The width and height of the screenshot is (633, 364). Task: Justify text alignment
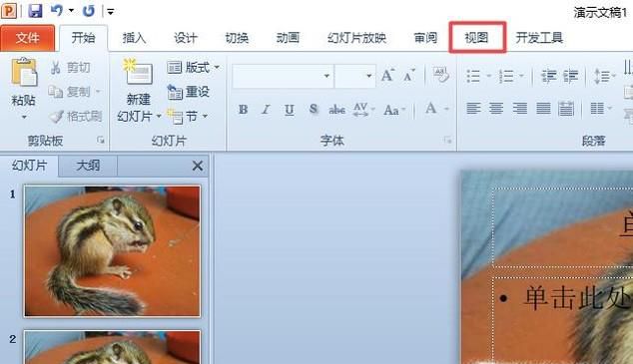tap(543, 109)
